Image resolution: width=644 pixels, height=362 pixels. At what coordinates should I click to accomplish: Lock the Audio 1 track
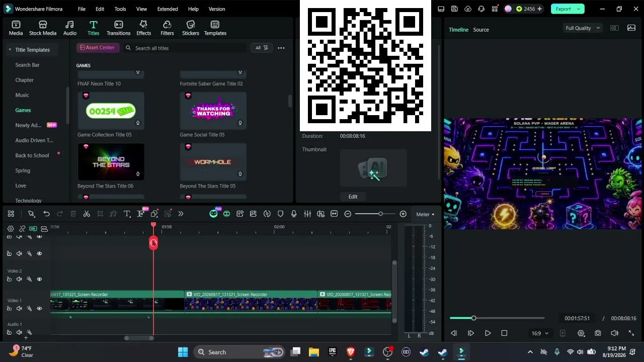point(9,332)
